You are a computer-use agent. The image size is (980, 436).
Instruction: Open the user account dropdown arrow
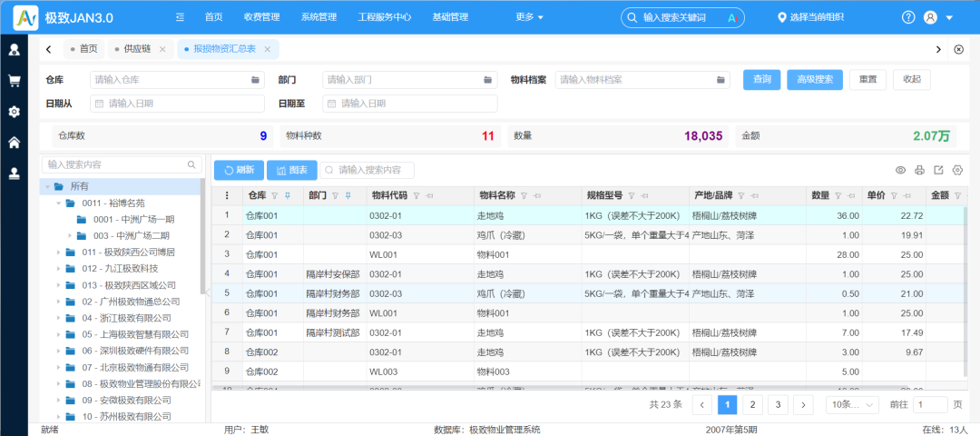pyautogui.click(x=949, y=17)
